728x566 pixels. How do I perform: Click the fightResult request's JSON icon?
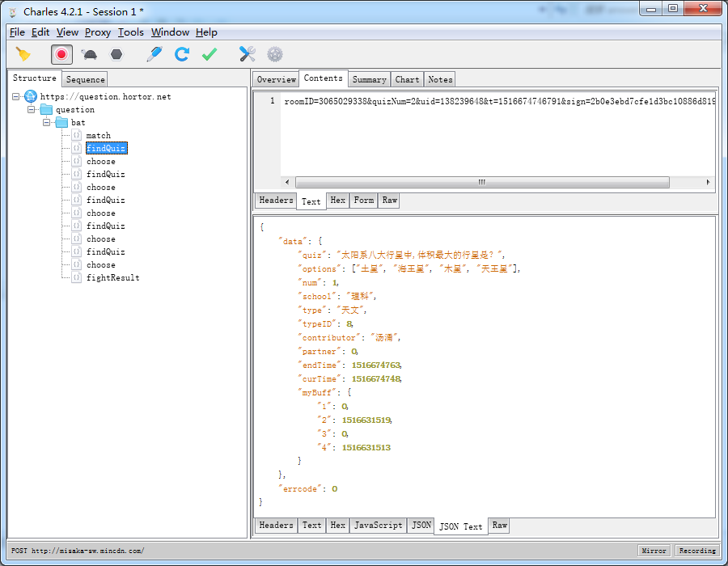(x=77, y=277)
